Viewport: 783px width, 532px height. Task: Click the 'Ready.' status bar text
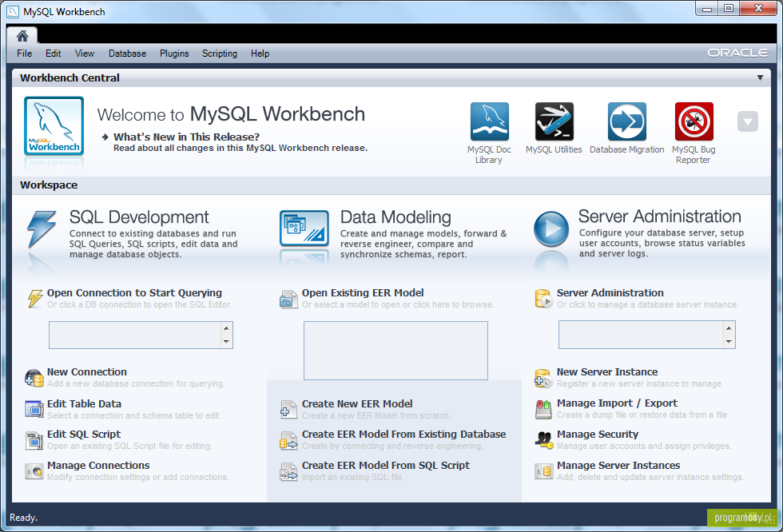tap(23, 518)
